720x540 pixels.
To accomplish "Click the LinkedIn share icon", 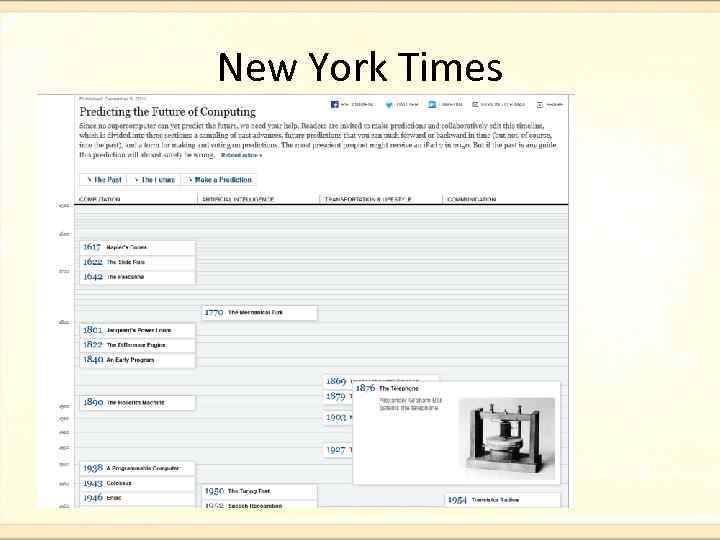I will pos(432,105).
